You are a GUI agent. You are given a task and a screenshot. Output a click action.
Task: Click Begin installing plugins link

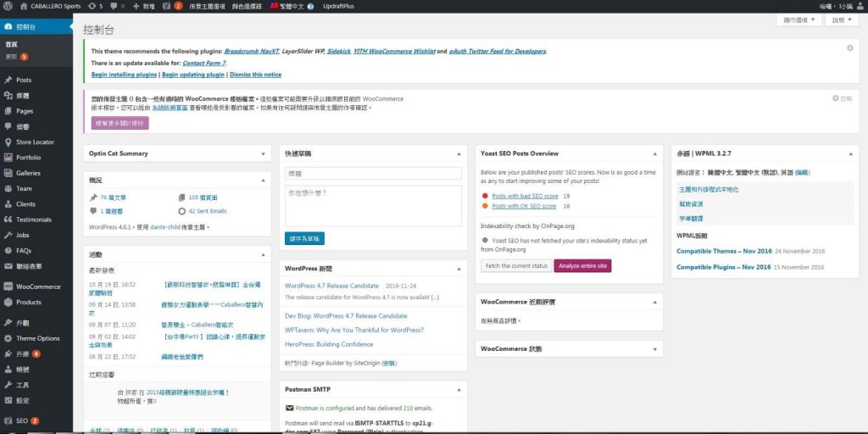124,75
